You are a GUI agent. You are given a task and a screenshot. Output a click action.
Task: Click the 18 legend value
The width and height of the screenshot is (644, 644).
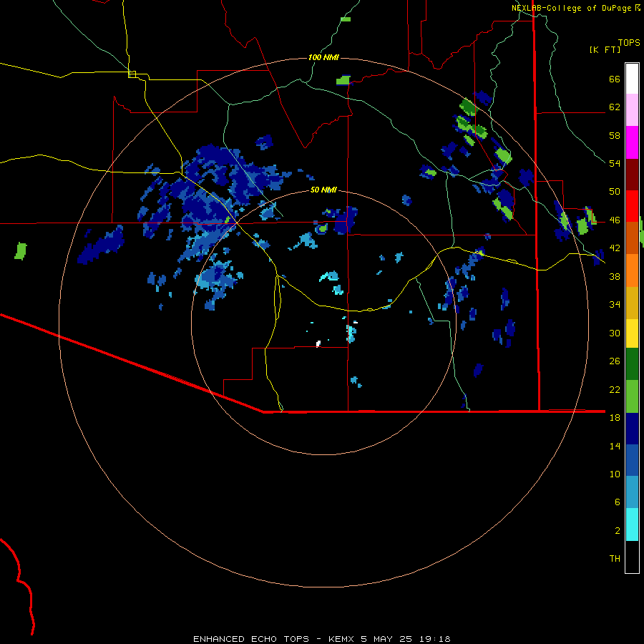pyautogui.click(x=615, y=418)
